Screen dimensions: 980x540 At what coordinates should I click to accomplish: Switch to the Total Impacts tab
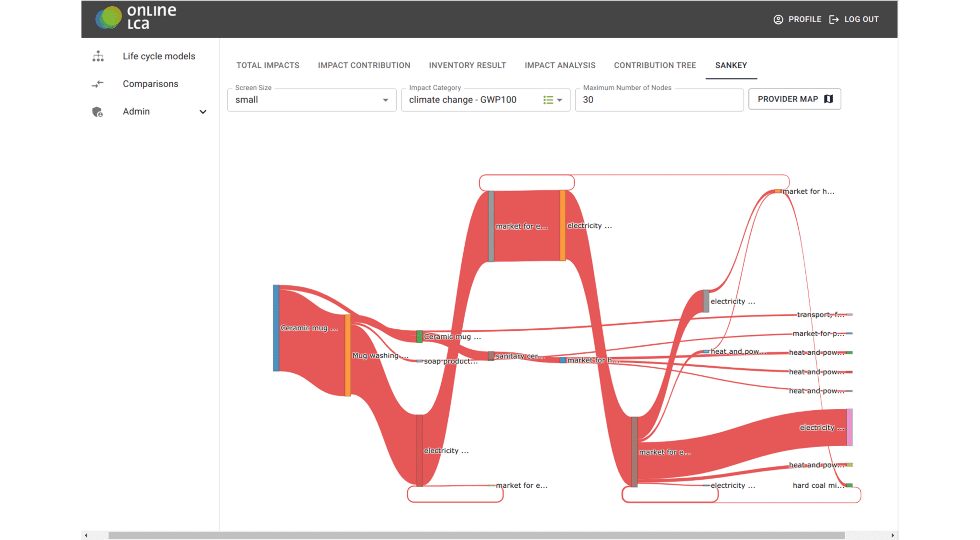click(x=267, y=66)
